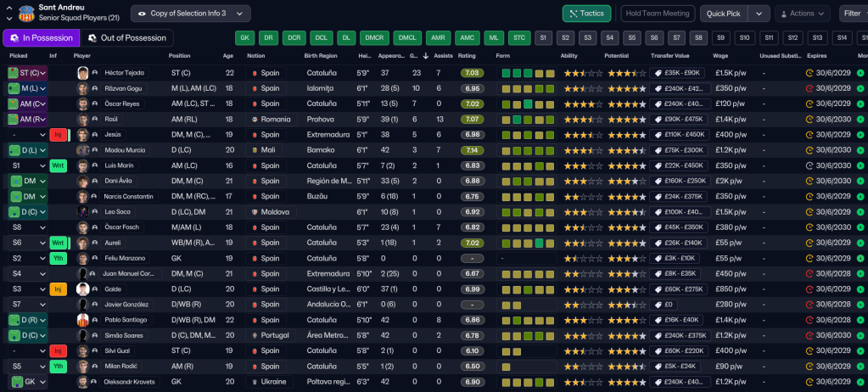Click the Sant Andreu club badge
This screenshot has width=868, height=392.
point(26,13)
